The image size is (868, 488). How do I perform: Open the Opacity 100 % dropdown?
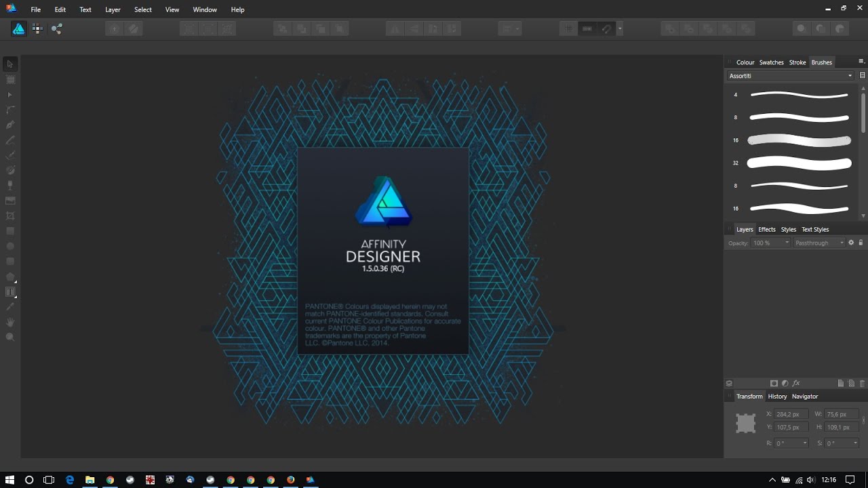click(772, 243)
